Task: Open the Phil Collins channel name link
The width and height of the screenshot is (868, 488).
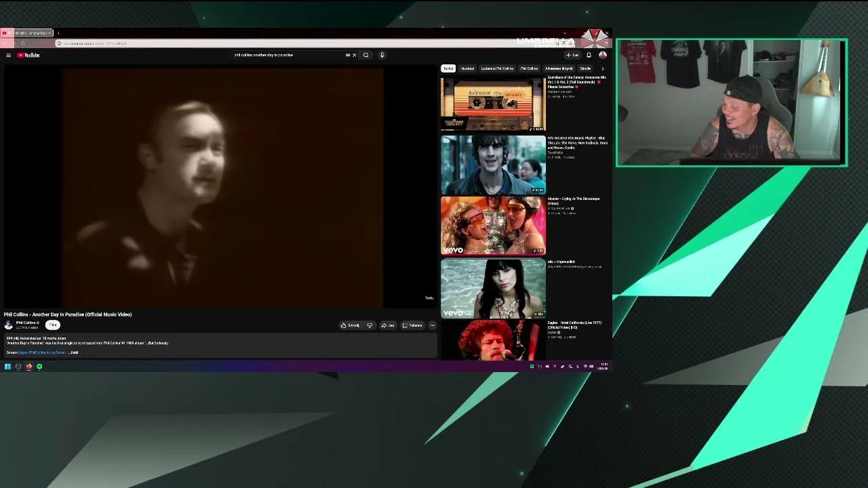Action: coord(26,323)
